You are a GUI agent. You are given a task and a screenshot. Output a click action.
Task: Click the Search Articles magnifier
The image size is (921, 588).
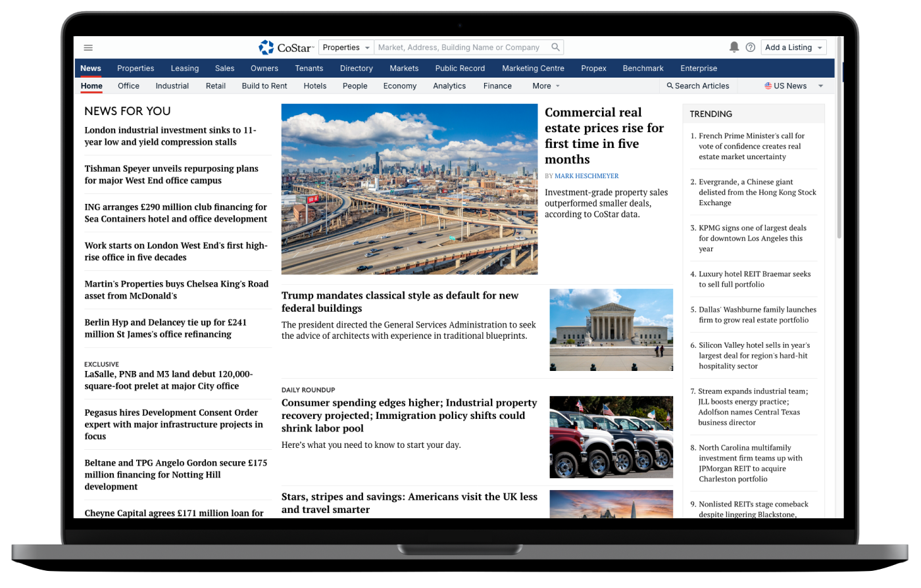point(670,86)
